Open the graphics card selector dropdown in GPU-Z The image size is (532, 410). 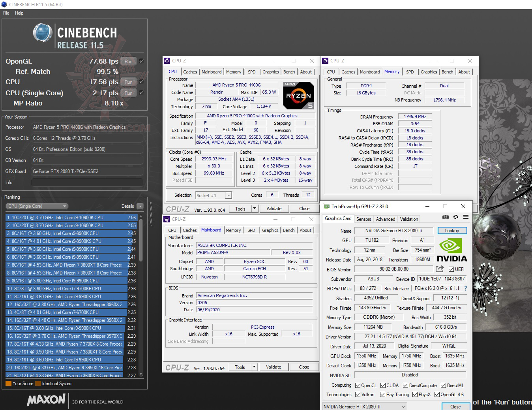[x=403, y=406]
